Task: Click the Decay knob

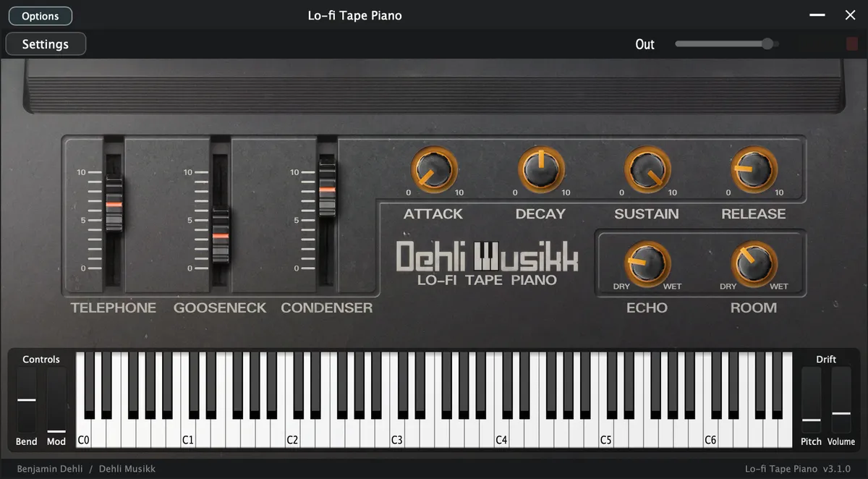Action: click(540, 170)
